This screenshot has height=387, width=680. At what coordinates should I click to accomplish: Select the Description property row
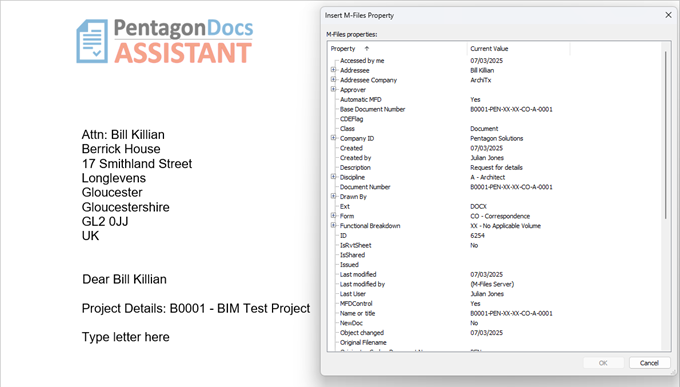coord(355,167)
